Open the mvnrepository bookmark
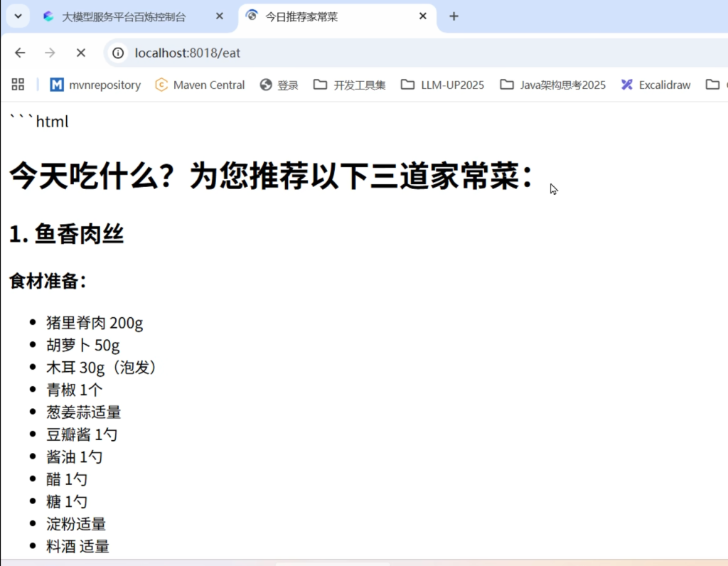The width and height of the screenshot is (728, 566). click(x=95, y=85)
